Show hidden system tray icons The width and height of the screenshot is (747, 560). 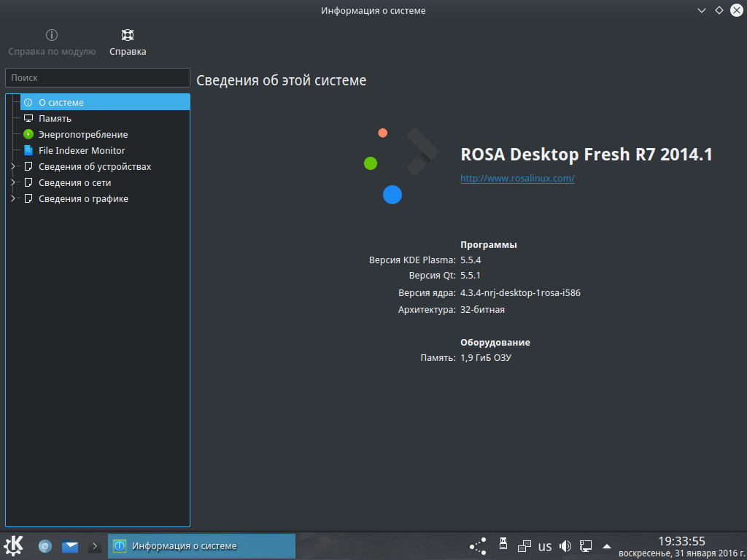pos(606,546)
